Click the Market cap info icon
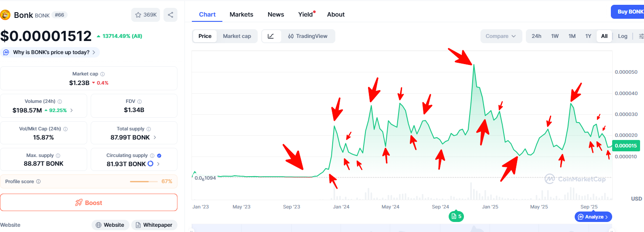The height and width of the screenshot is (232, 644). tap(102, 74)
